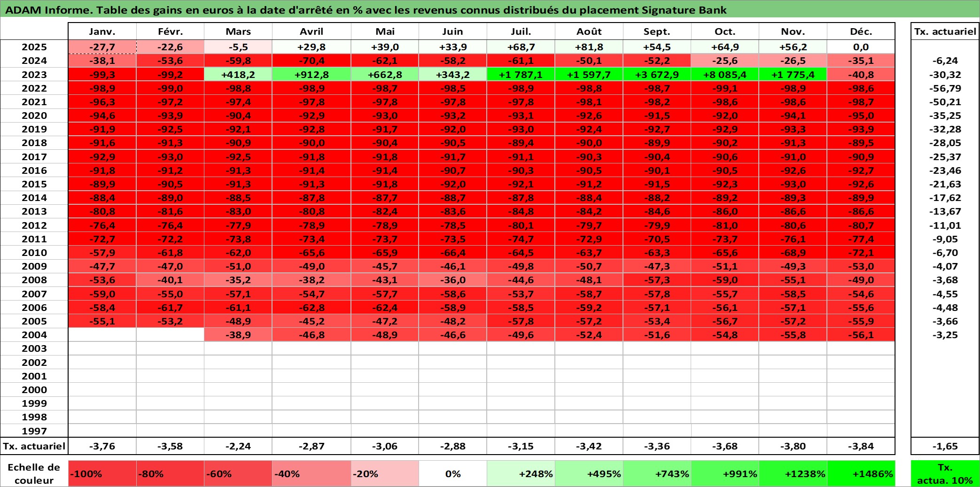Click the -70,4 cell in Avril 2024
The image size is (980, 487).
click(311, 61)
